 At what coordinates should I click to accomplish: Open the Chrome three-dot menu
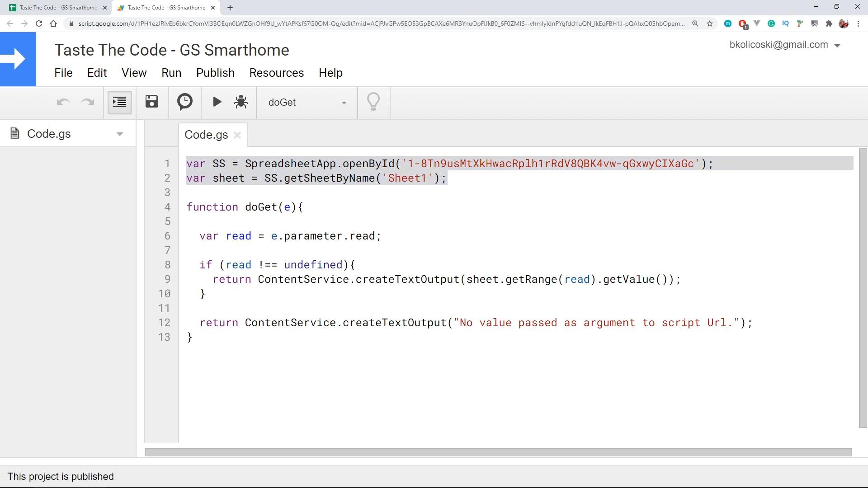pos(859,23)
